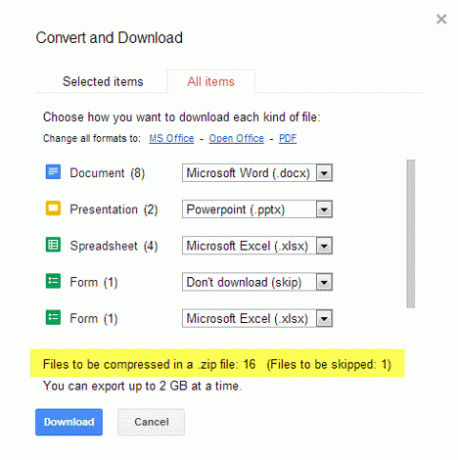Select the All items tab

(x=211, y=81)
